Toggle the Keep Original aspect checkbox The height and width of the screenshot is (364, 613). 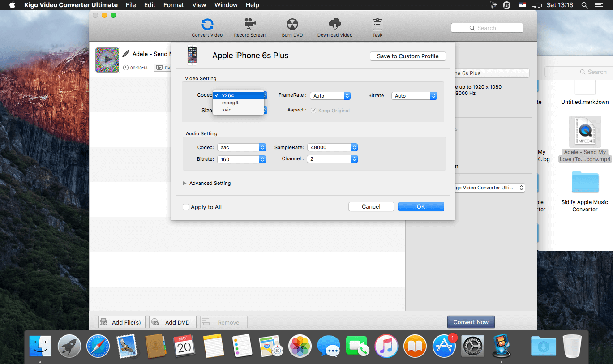313,111
